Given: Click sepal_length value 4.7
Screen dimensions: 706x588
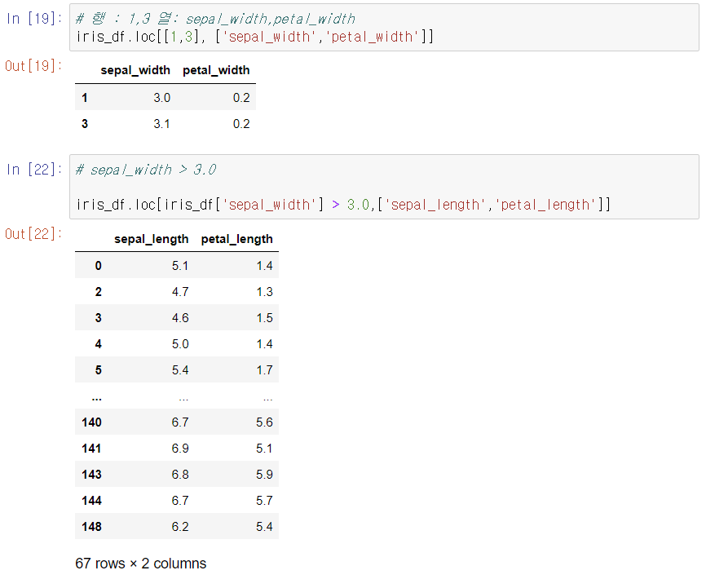Looking at the screenshot, I should (180, 292).
